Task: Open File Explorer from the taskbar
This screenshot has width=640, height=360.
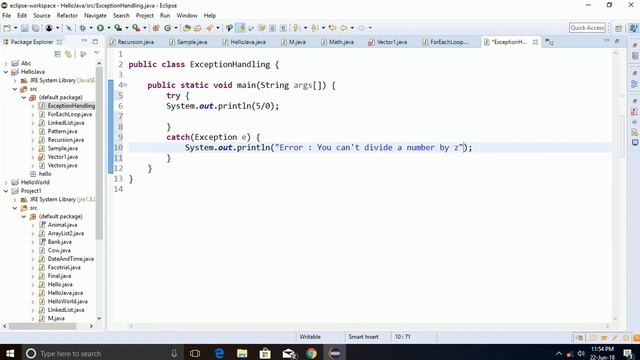Action: 242,353
